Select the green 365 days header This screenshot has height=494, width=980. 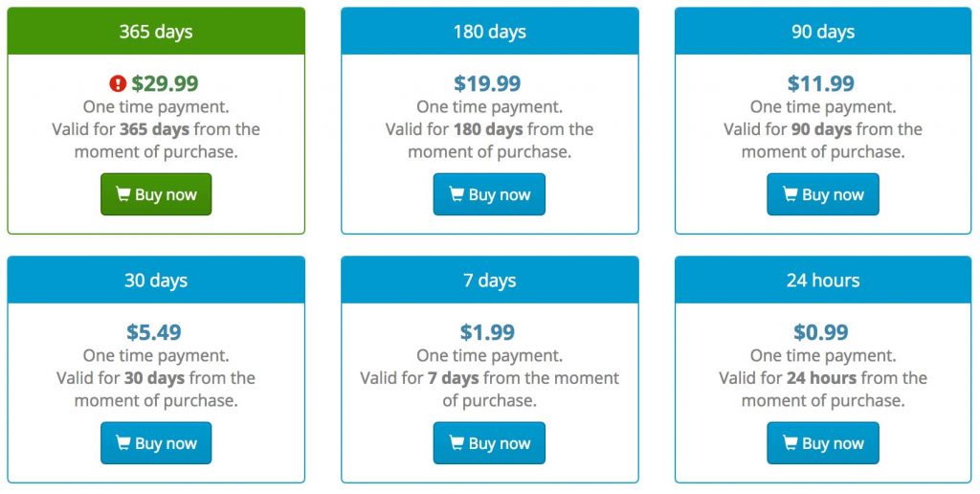coord(156,32)
